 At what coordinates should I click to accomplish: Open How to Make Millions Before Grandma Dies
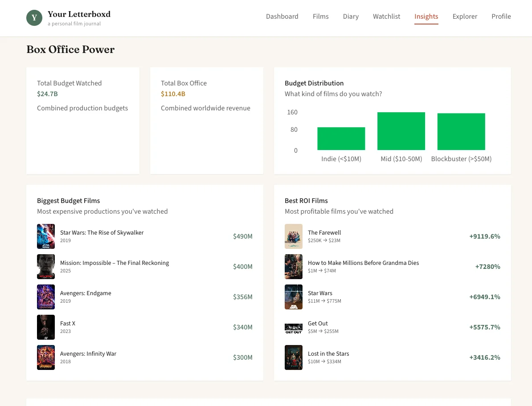tap(363, 263)
